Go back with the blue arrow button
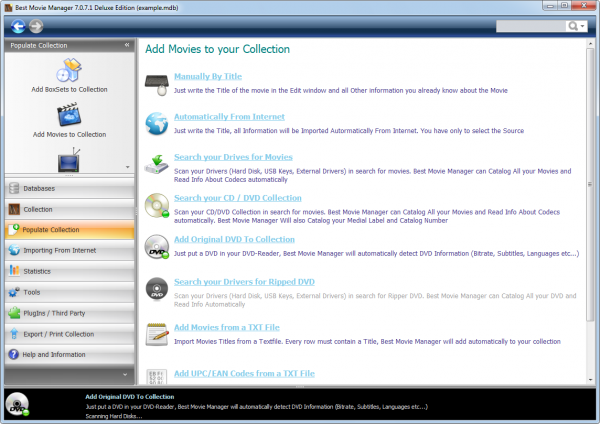This screenshot has height=424, width=600. [18, 26]
